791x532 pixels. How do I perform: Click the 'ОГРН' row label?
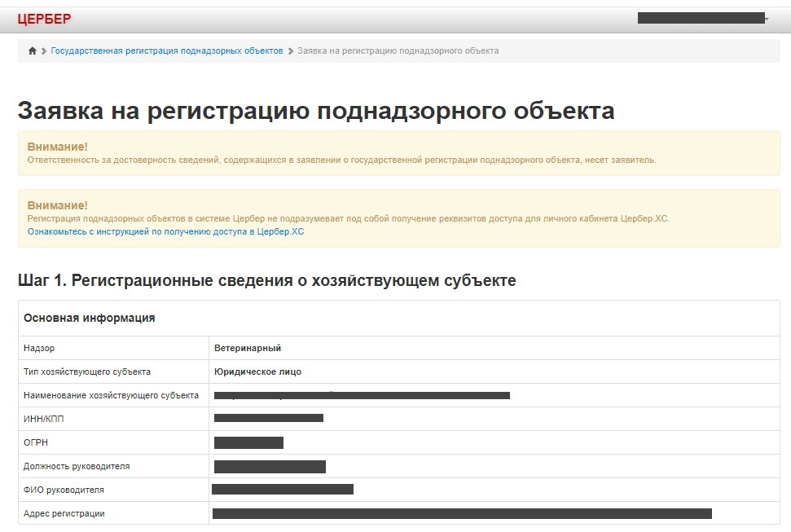click(x=36, y=442)
